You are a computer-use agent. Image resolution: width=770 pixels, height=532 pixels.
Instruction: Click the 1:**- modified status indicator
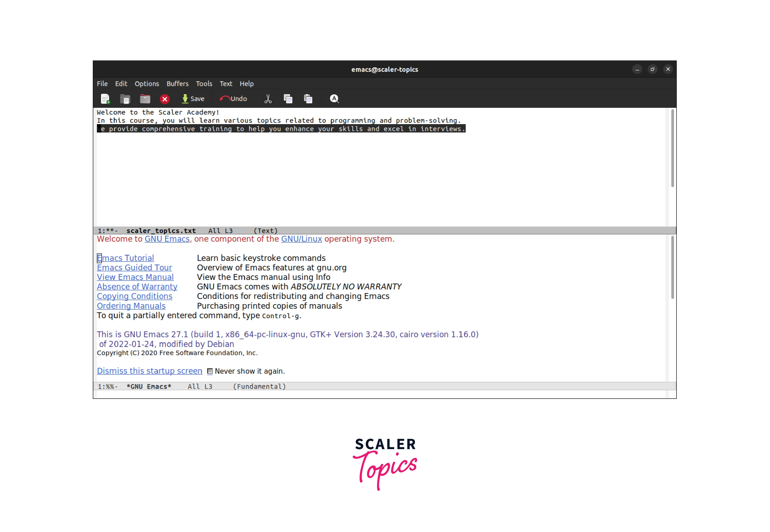point(108,231)
